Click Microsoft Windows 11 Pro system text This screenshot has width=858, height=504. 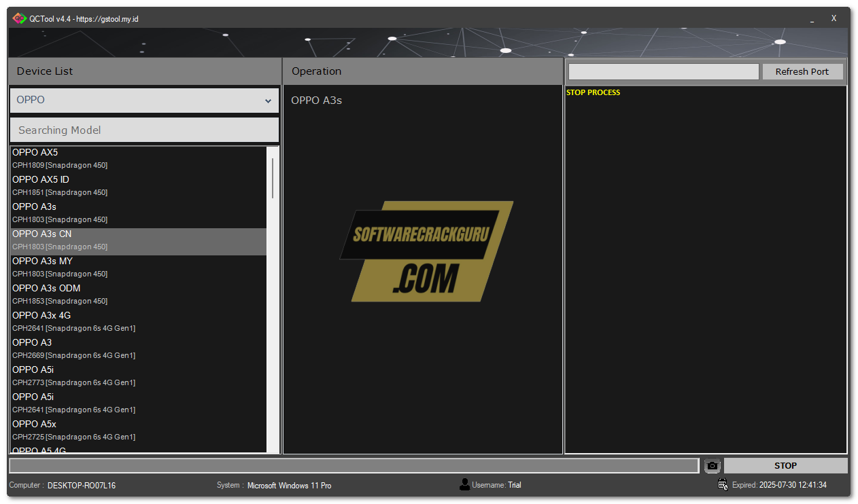tap(290, 486)
